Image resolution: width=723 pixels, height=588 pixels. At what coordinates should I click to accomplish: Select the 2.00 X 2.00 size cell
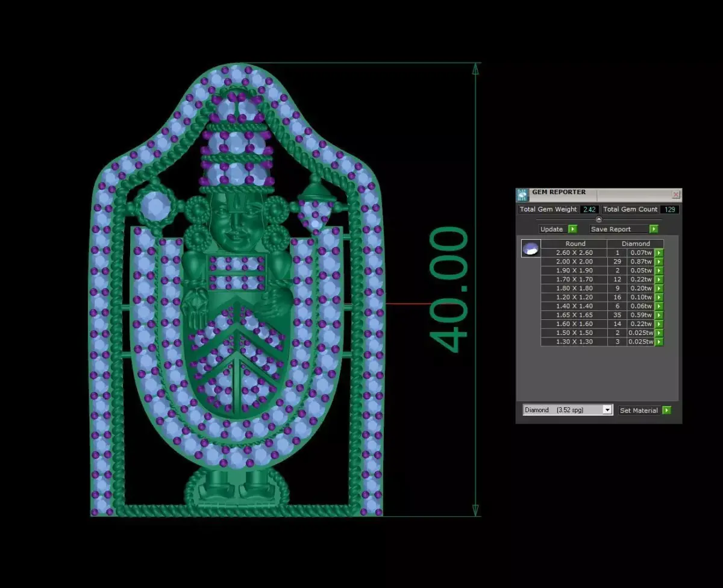pyautogui.click(x=574, y=261)
